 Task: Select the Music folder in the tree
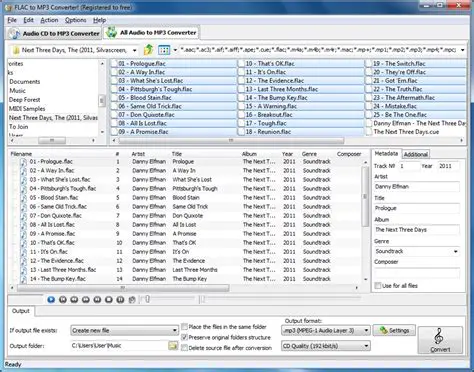point(17,91)
